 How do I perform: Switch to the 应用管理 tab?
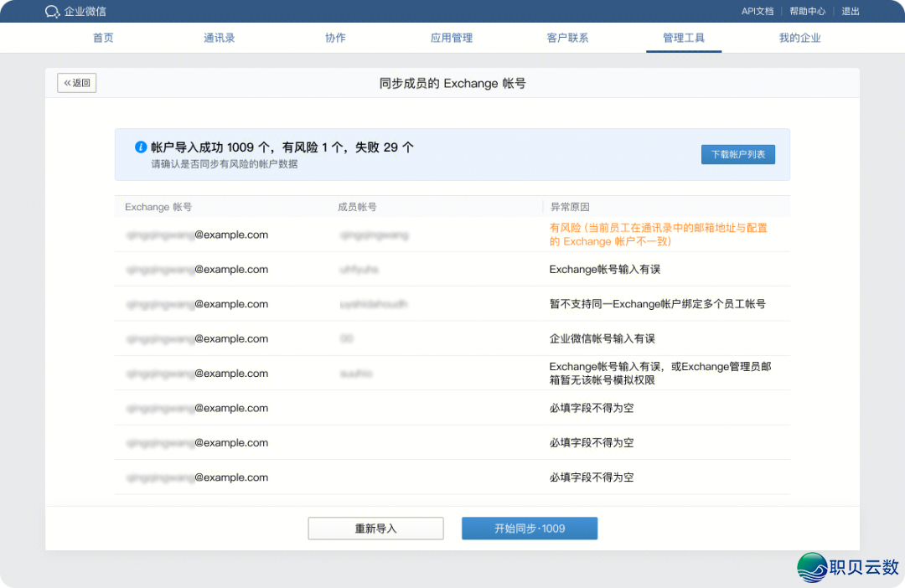[452, 38]
